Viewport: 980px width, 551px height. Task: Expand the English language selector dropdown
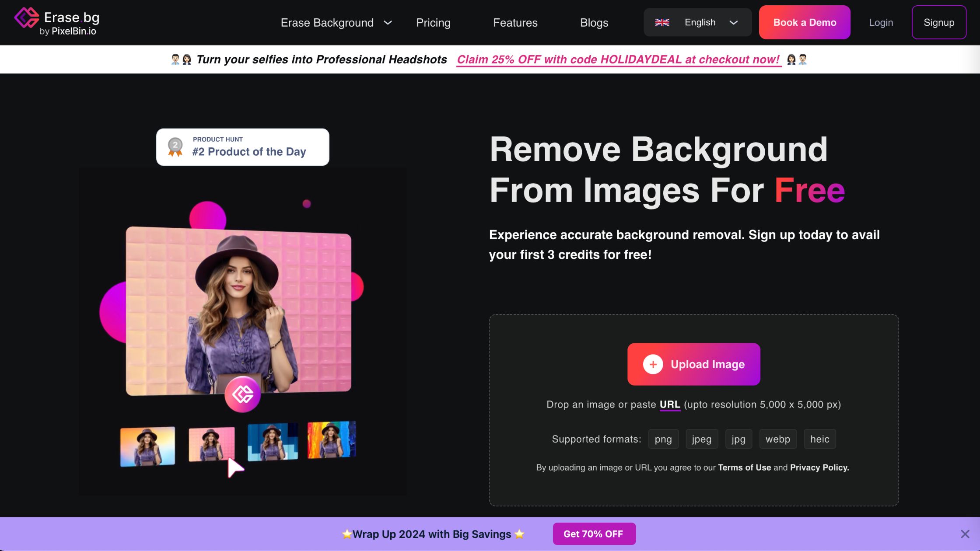coord(697,22)
